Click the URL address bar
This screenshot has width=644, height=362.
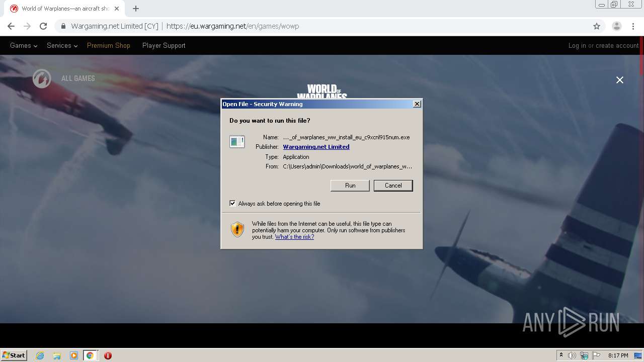[x=322, y=26]
